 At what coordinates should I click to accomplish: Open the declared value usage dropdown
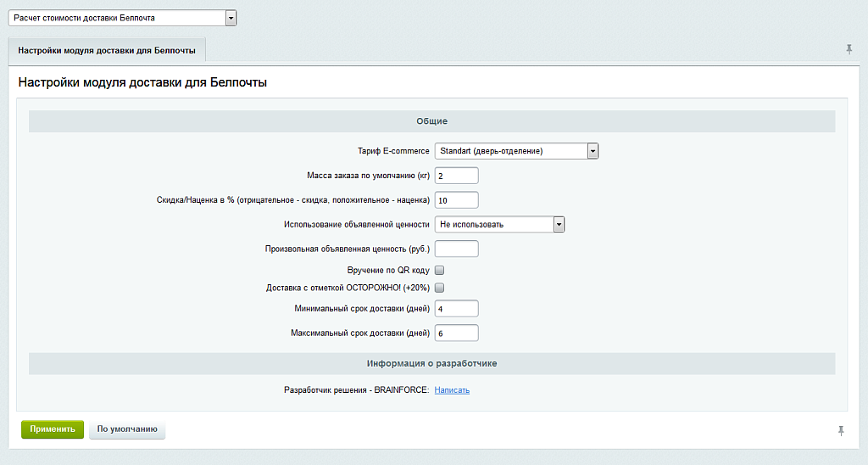tap(499, 225)
